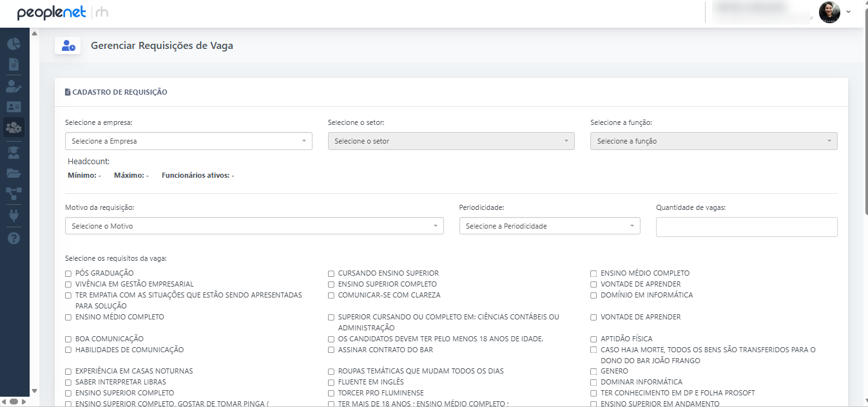Click the peoplenet rh logo
The width and height of the screenshot is (868, 407).
63,12
